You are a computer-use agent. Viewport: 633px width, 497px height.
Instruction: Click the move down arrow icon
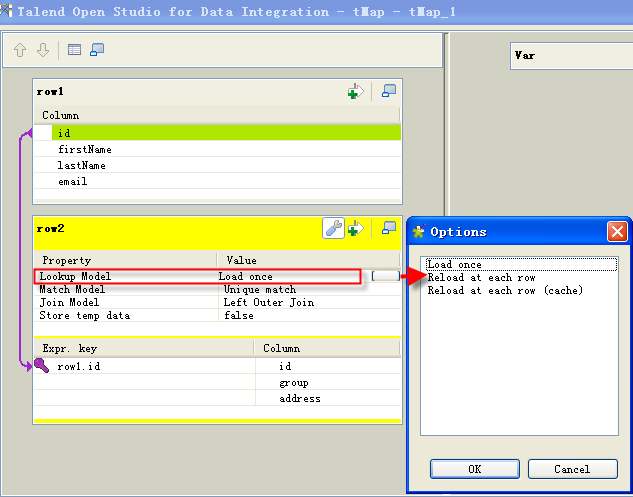42,50
